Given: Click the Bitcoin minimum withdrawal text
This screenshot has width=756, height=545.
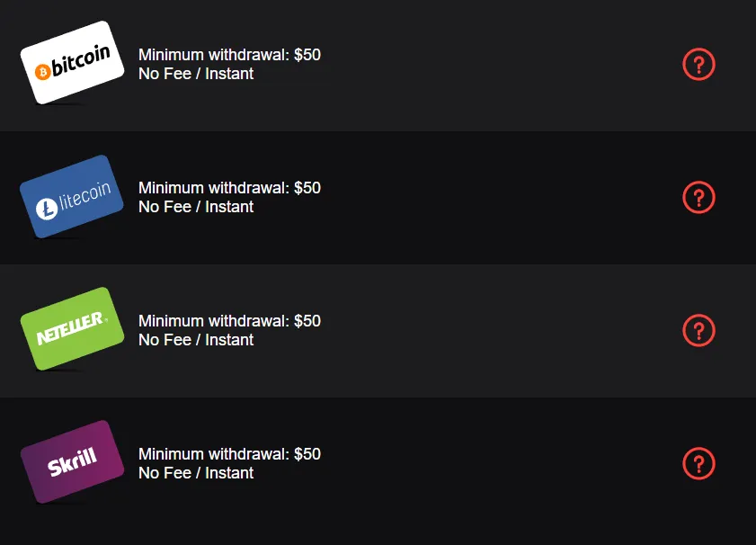Looking at the screenshot, I should pyautogui.click(x=229, y=54).
